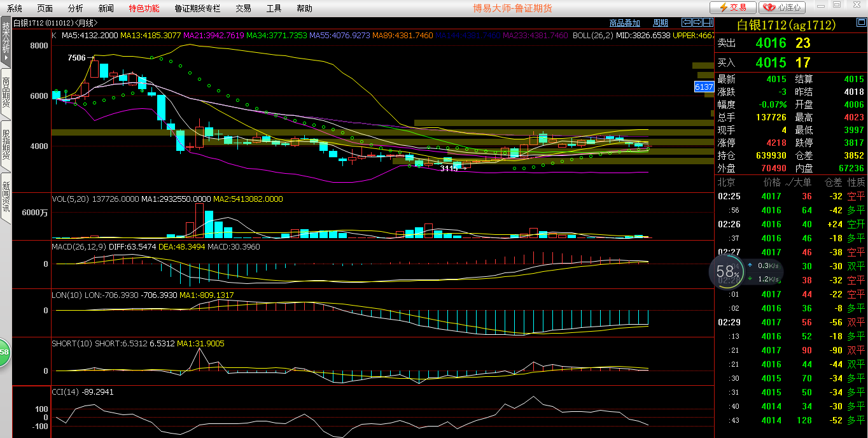Click the 卖出 price 4016
The width and height of the screenshot is (868, 438).
[x=771, y=43]
